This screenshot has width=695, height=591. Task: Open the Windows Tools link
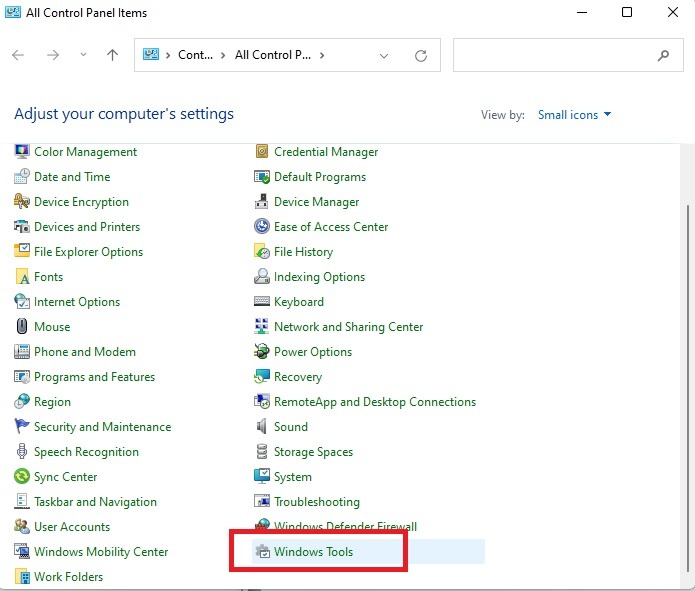click(313, 552)
